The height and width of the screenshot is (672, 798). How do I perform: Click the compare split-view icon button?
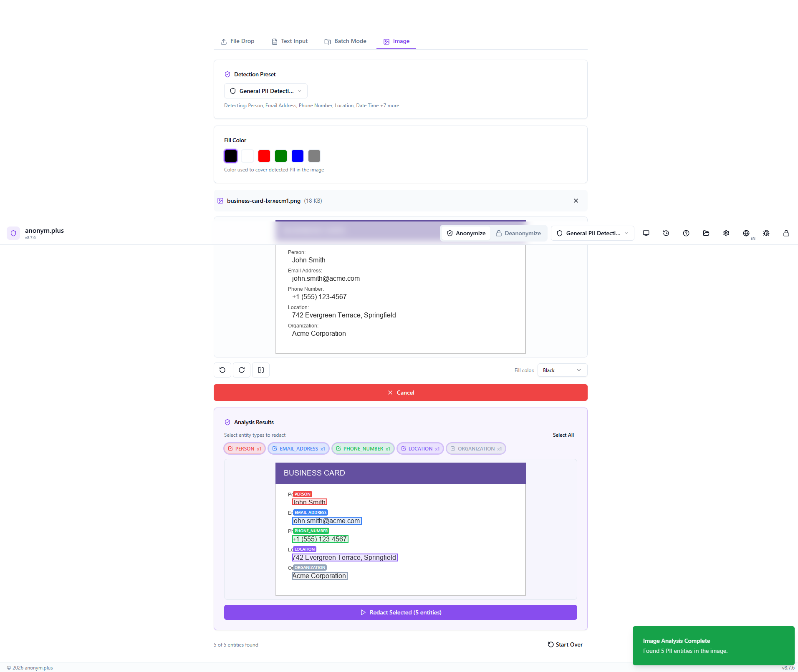tap(261, 370)
